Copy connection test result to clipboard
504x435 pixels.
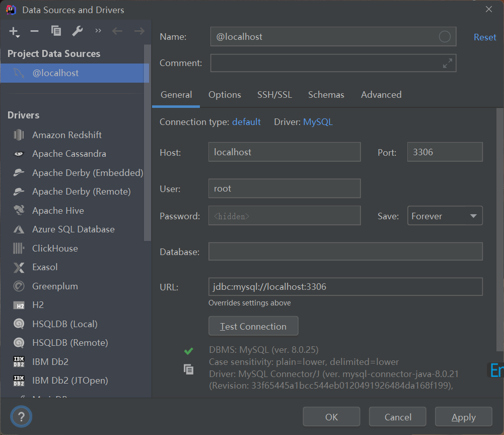[x=188, y=369]
